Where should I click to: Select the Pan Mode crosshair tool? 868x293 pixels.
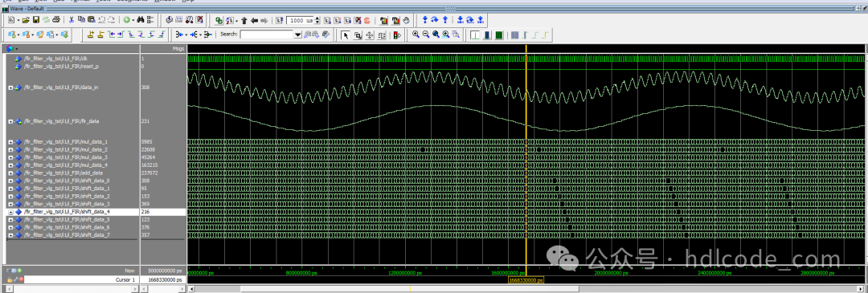369,35
